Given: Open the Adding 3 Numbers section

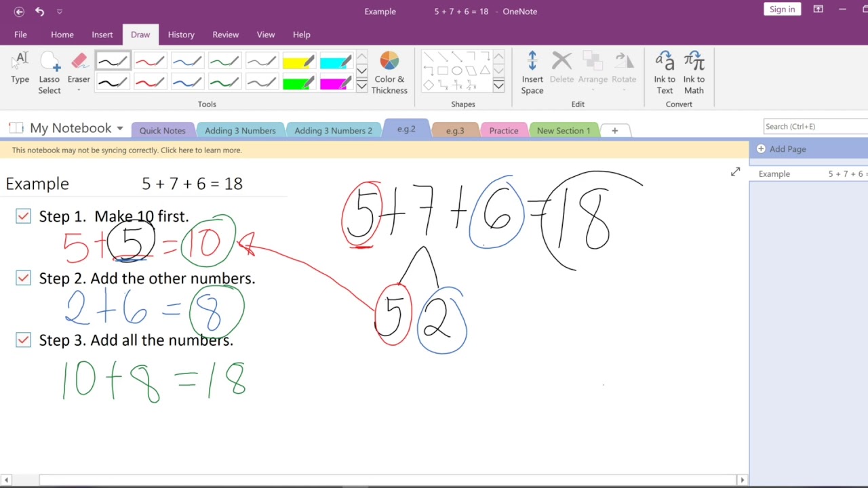Looking at the screenshot, I should click(x=240, y=131).
